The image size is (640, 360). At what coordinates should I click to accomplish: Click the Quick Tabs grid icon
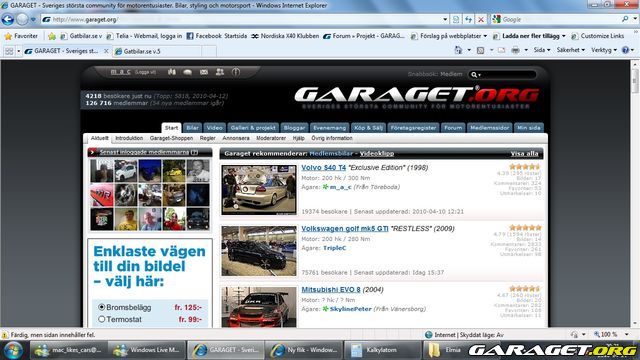tap(9, 51)
